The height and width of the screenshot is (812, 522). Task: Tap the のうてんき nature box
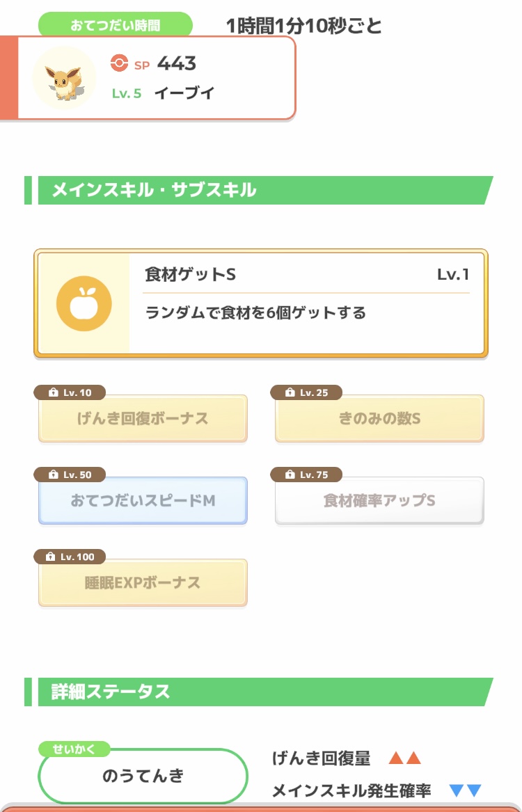[x=143, y=777]
